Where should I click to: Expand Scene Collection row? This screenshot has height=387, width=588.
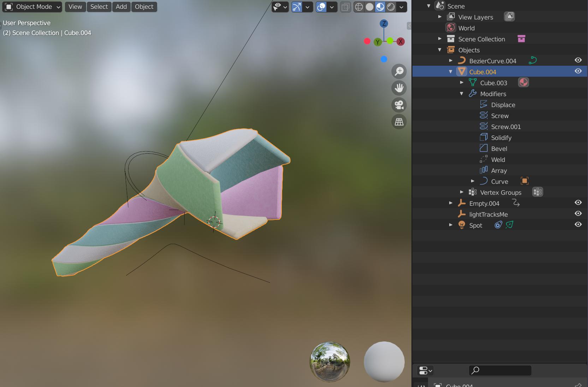pyautogui.click(x=440, y=39)
